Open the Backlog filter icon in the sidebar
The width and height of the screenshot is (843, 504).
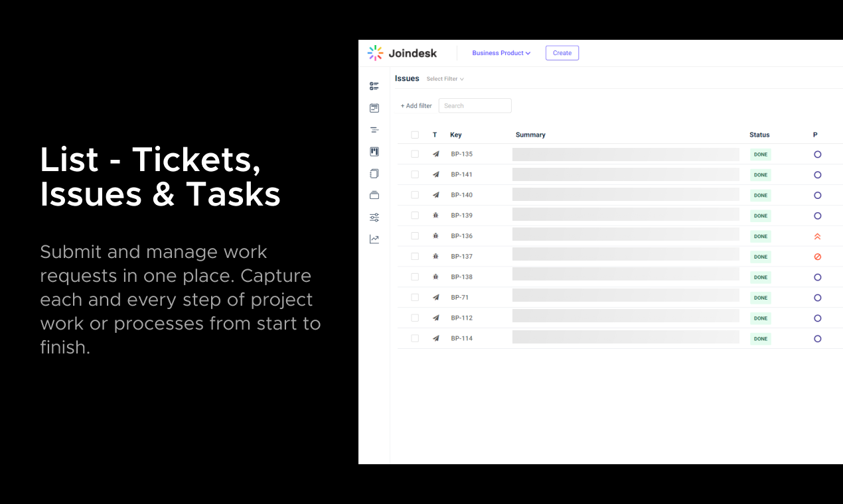click(x=374, y=129)
